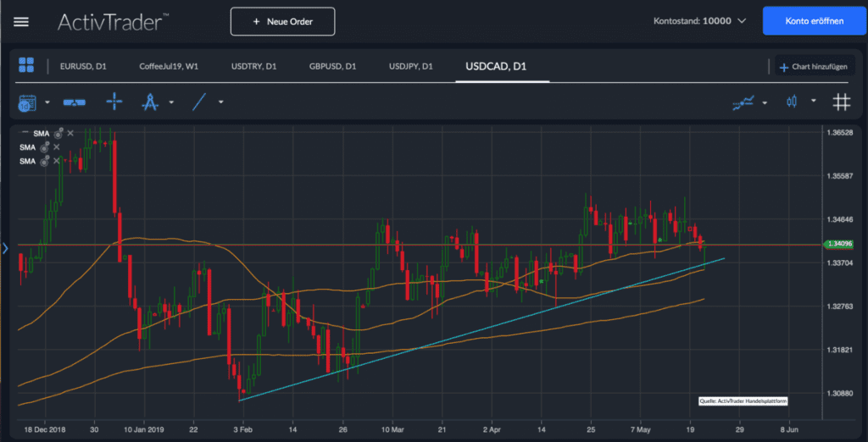Screen dimensions: 868x442
Task: Switch to the USDTRY, D1 tab
Action: (254, 66)
